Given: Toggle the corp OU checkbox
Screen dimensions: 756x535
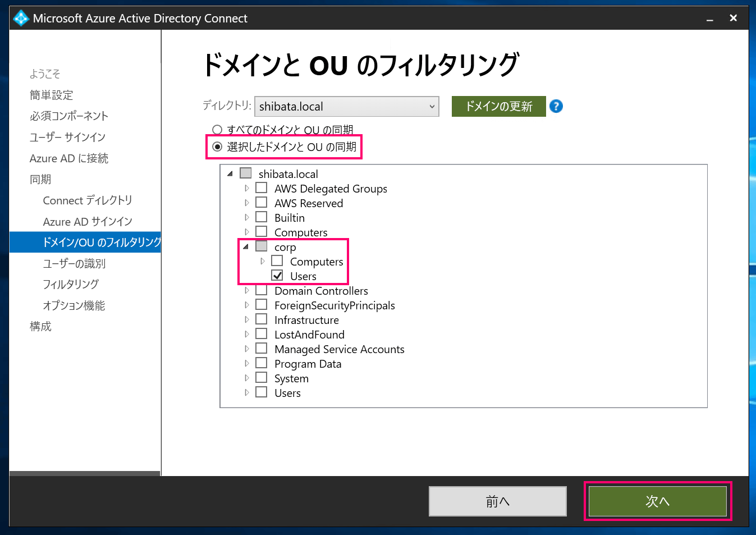Looking at the screenshot, I should tap(261, 246).
